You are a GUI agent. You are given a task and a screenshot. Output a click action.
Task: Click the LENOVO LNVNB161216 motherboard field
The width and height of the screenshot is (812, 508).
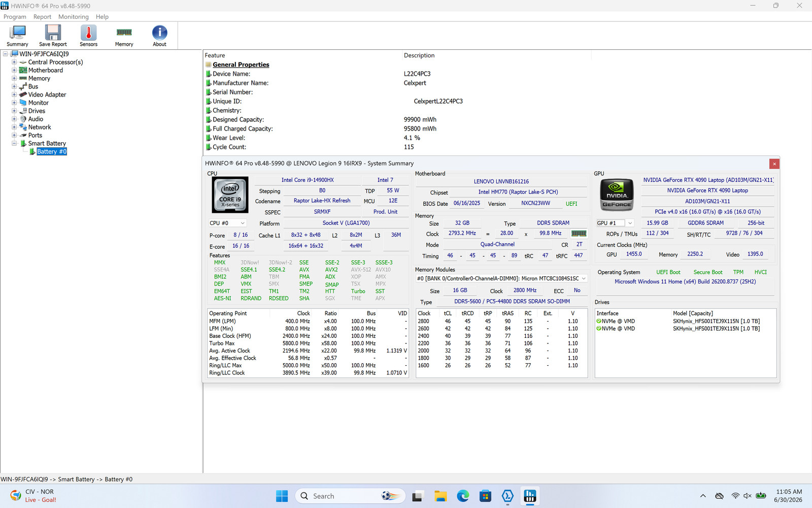click(x=501, y=181)
